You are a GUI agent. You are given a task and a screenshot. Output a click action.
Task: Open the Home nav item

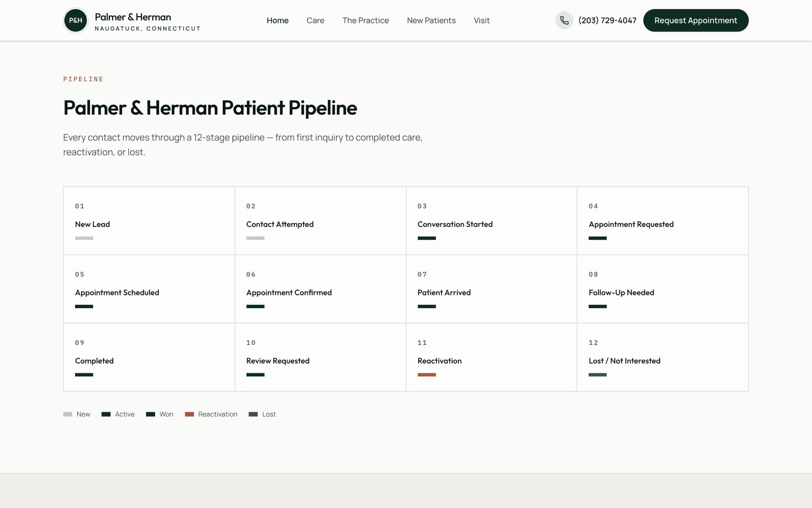pos(278,20)
